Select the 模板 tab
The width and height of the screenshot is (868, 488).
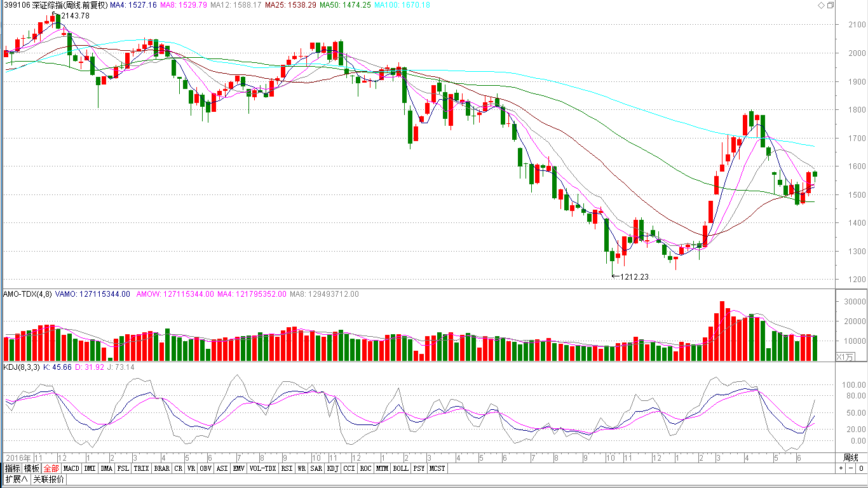(32, 468)
